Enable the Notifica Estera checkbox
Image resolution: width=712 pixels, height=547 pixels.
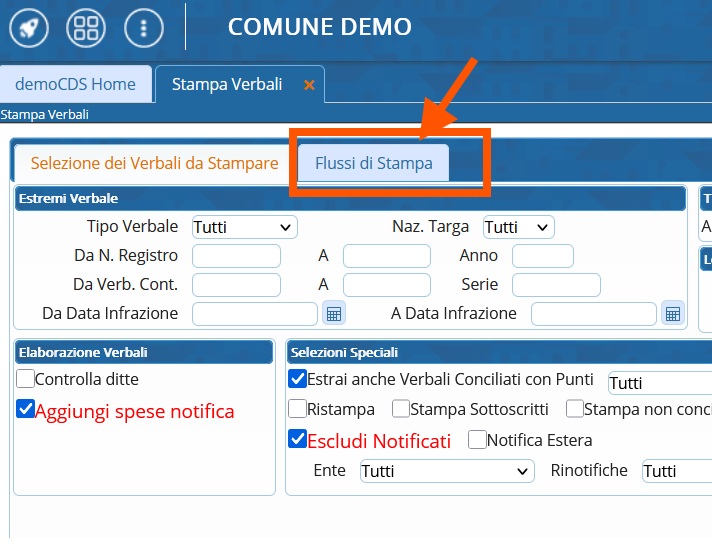477,439
